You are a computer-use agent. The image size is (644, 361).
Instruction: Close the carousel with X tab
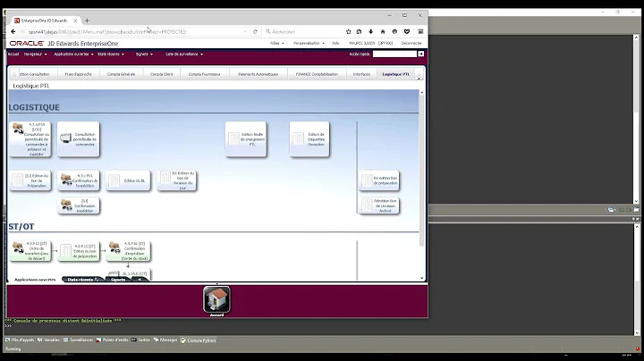click(x=140, y=280)
